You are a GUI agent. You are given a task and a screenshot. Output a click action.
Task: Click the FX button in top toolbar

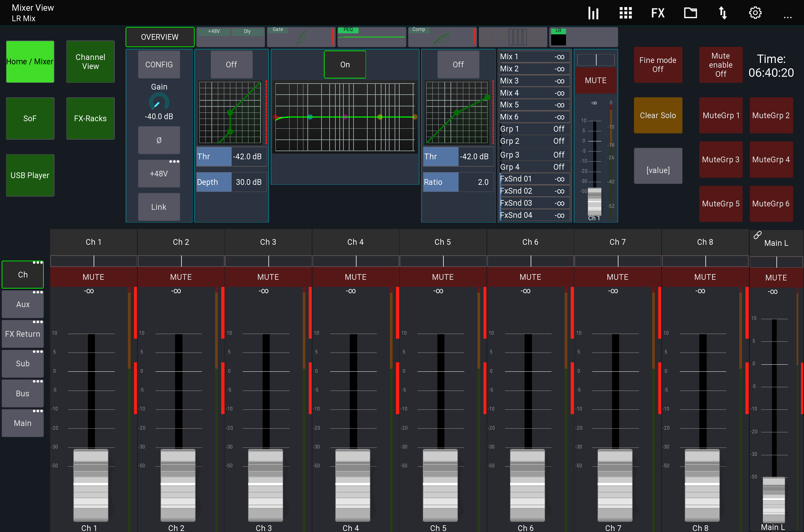point(658,12)
